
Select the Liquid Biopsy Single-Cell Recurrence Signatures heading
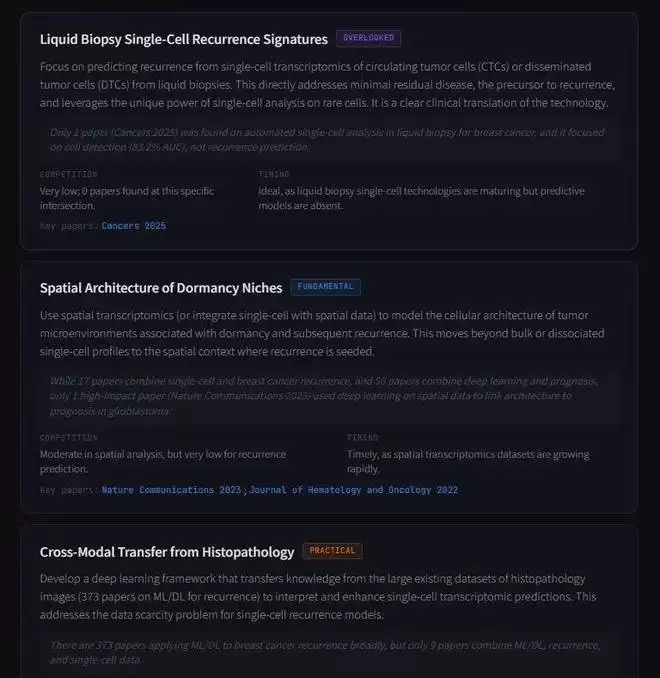coord(184,39)
